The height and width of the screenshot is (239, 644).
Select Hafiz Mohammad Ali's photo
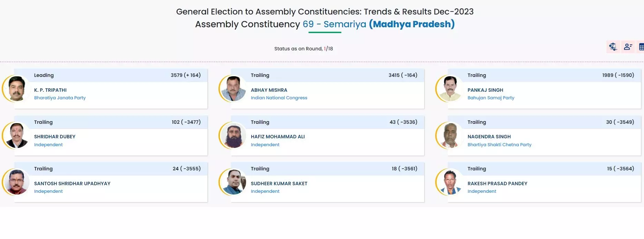click(233, 135)
